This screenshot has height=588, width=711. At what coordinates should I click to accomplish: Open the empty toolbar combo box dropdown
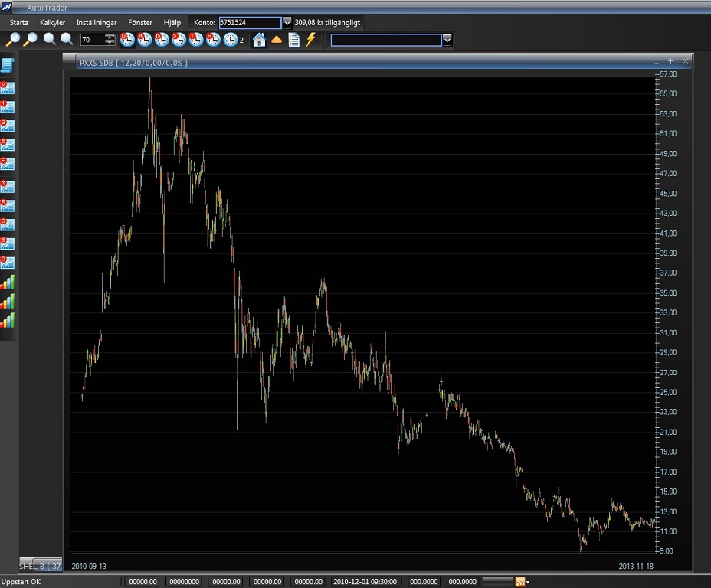pos(447,40)
